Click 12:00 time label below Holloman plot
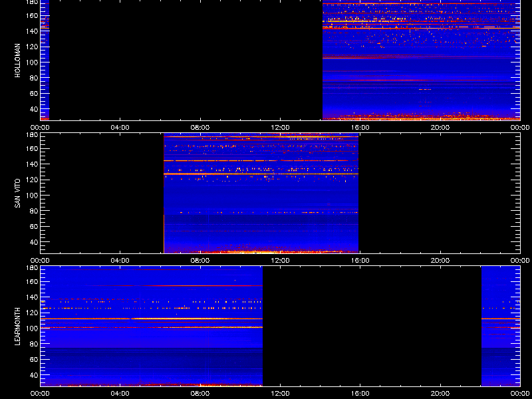 [x=280, y=128]
